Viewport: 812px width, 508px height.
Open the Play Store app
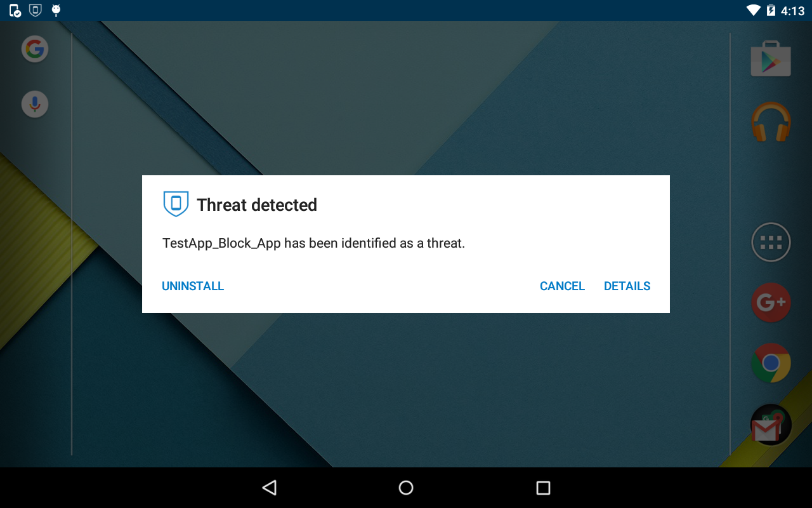pos(770,58)
